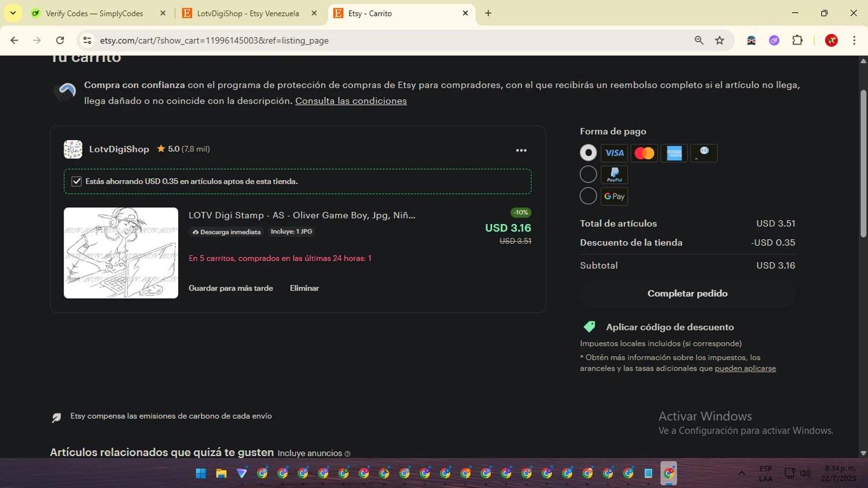Open the LOTV Digi Stamp product title
The image size is (868, 488).
tap(302, 215)
